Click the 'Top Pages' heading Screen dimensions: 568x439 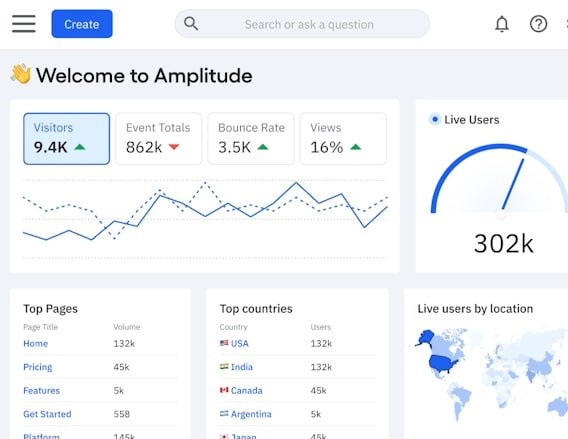click(50, 309)
